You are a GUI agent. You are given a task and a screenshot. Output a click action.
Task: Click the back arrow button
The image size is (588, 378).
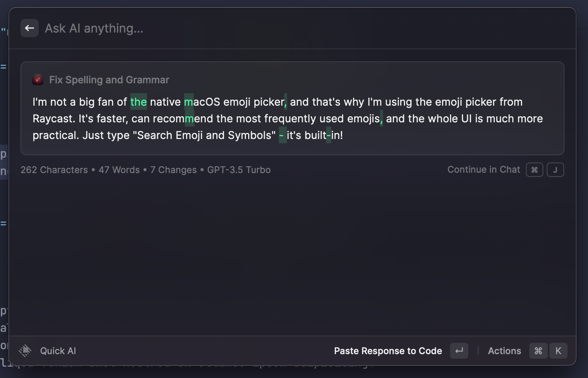click(30, 28)
